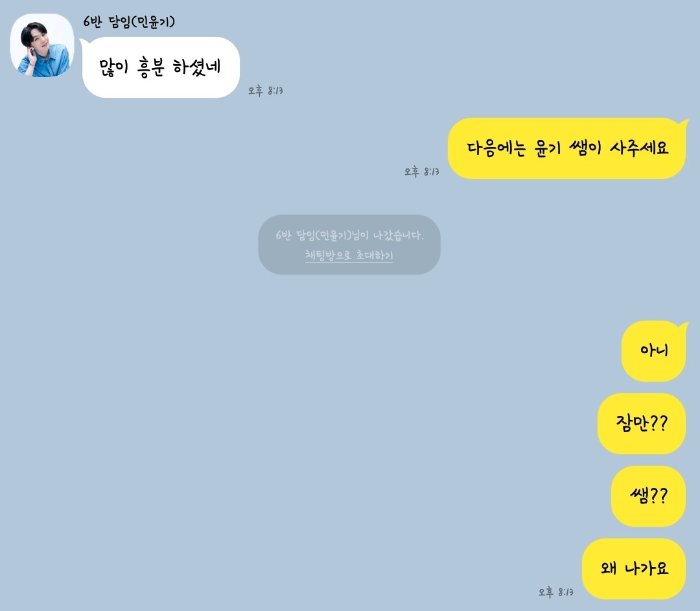Screen dimensions: 700x611
Task: Click the notice 6반 담임(민윤기)님이 나갔습니다
Action: pyautogui.click(x=349, y=235)
